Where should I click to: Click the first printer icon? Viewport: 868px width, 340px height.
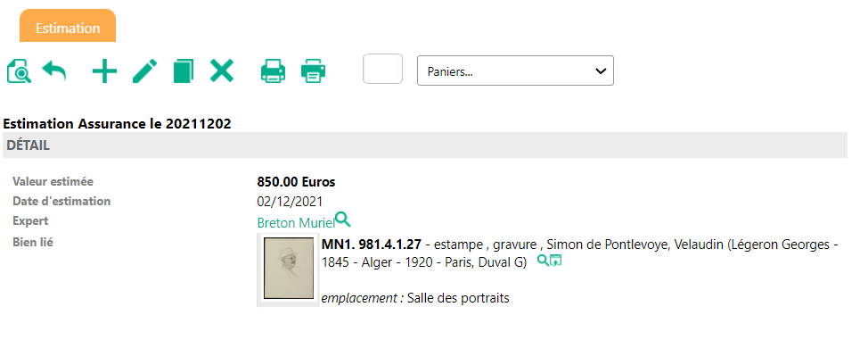(x=273, y=71)
